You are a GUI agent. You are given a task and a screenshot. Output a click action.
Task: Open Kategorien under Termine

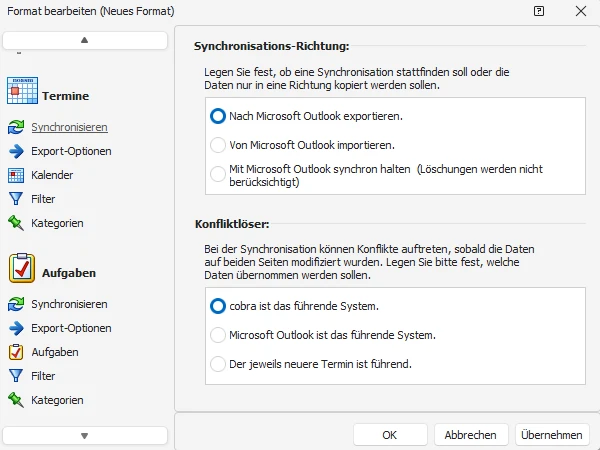(x=57, y=223)
